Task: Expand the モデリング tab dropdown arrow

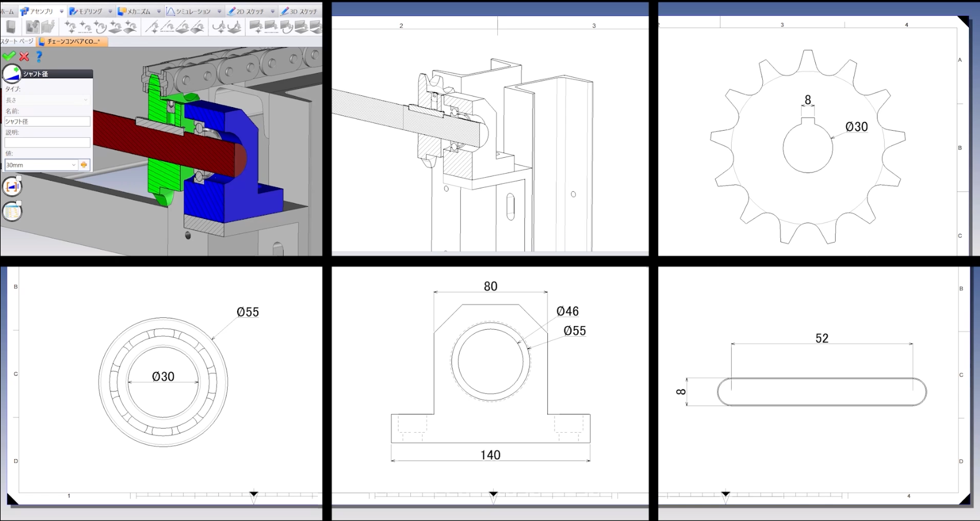Action: 110,11
